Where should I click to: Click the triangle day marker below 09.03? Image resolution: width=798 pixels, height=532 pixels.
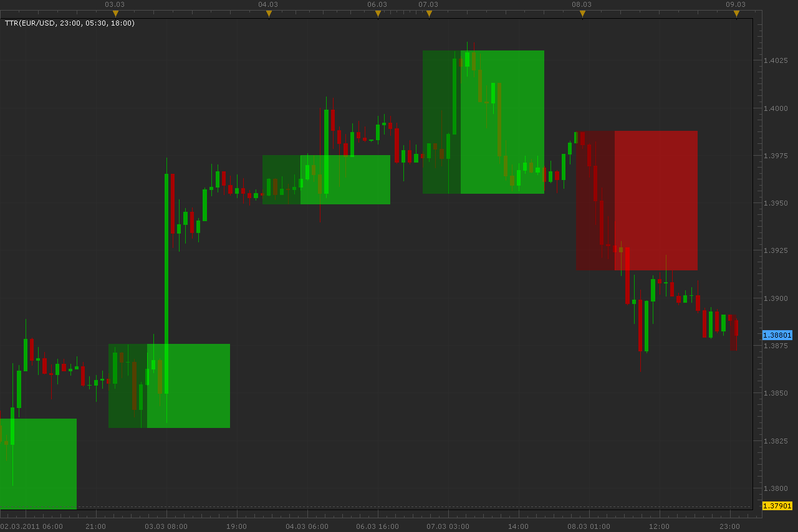736,14
